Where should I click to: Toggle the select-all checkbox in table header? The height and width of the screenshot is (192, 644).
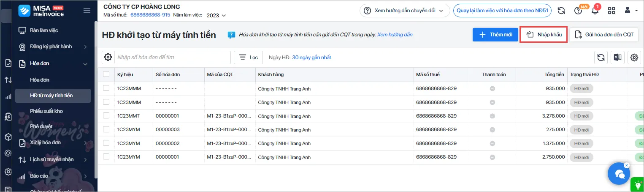pyautogui.click(x=106, y=74)
